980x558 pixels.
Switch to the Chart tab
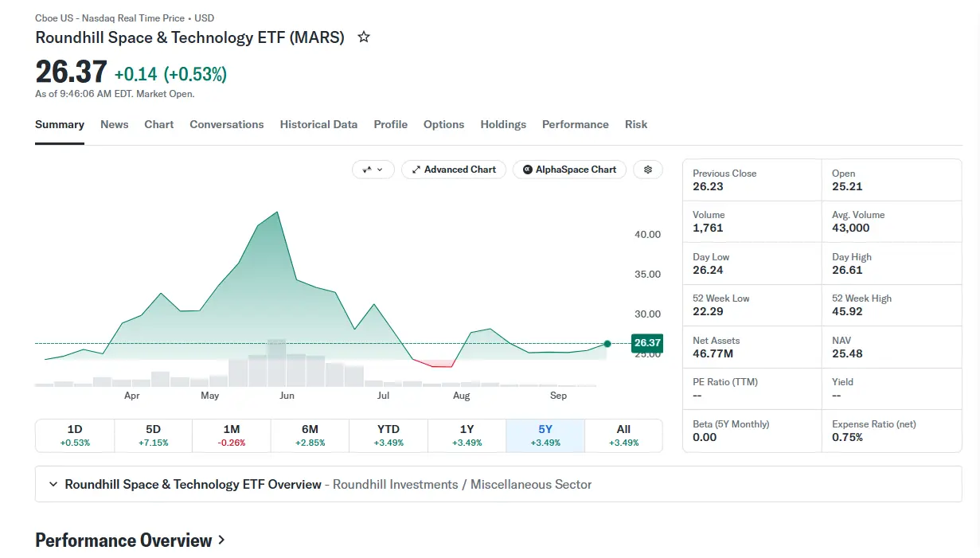click(x=159, y=125)
